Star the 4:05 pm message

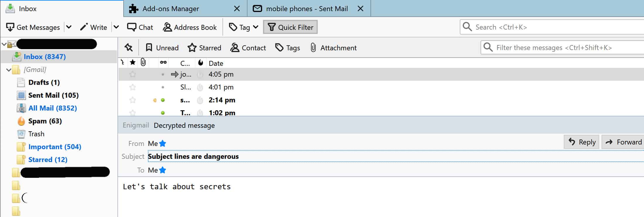pos(133,74)
